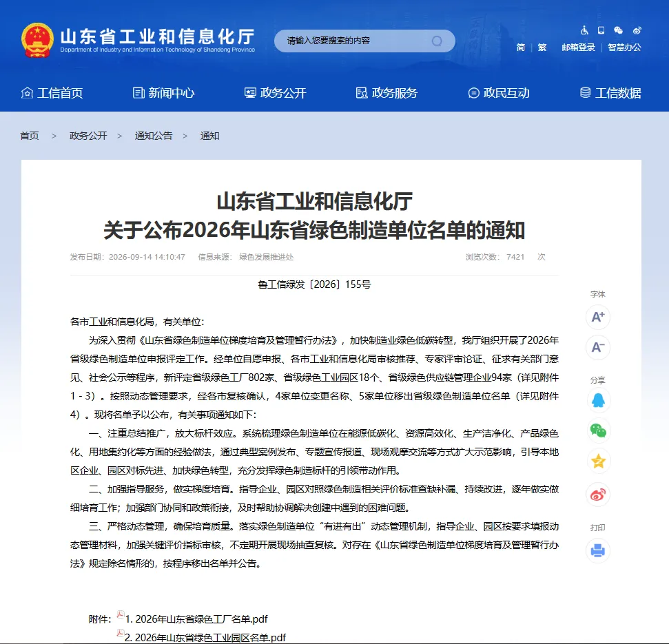Click the publish date 2026-09-14 14:10:47
669x644 pixels.
pos(147,257)
